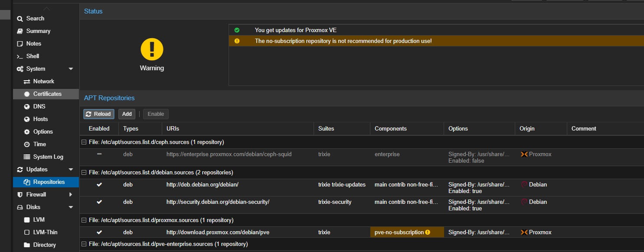
Task: Click the ceph-squid disabled dash indicator
Action: tap(99, 154)
